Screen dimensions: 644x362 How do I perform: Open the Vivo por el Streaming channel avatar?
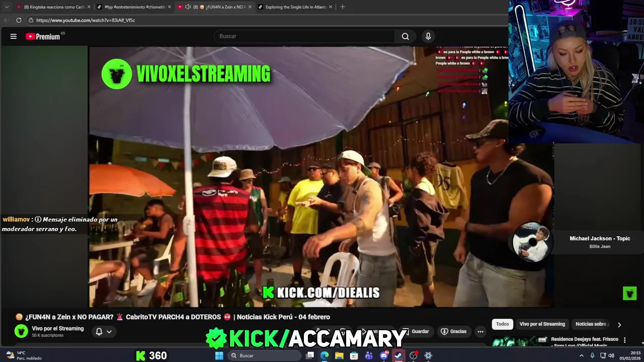(21, 331)
